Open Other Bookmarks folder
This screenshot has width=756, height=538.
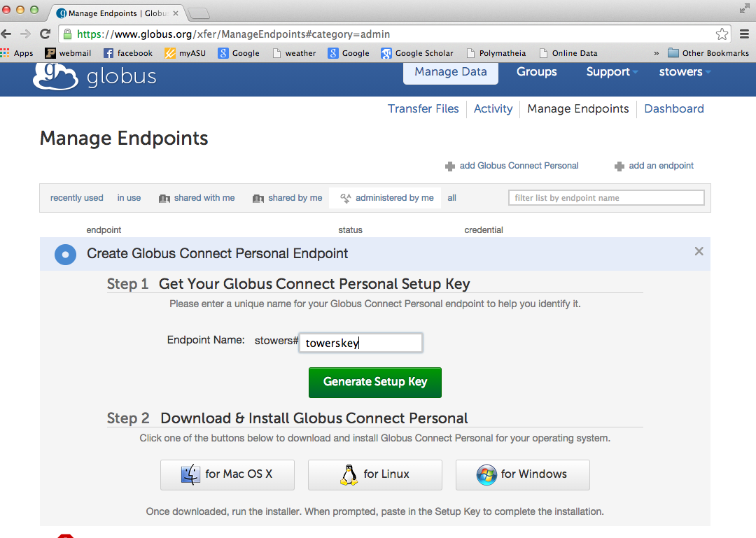pyautogui.click(x=708, y=53)
